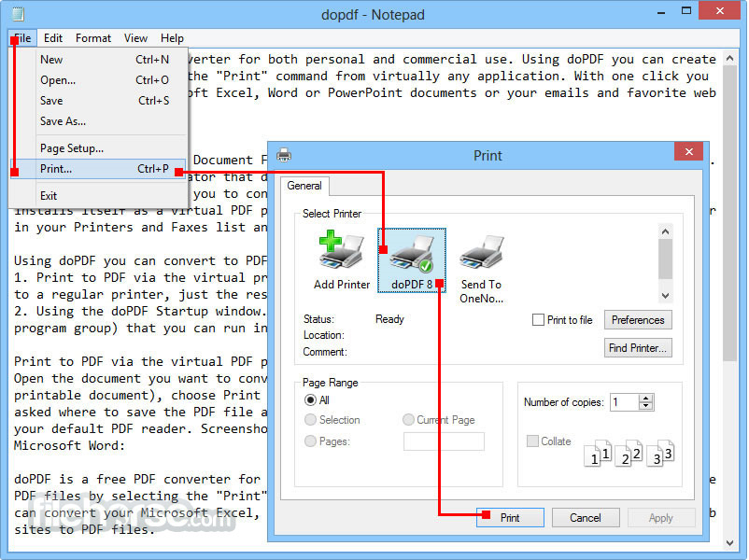Increase number of copies with up arrow
Viewport: 749px width, 560px height.
[646, 399]
